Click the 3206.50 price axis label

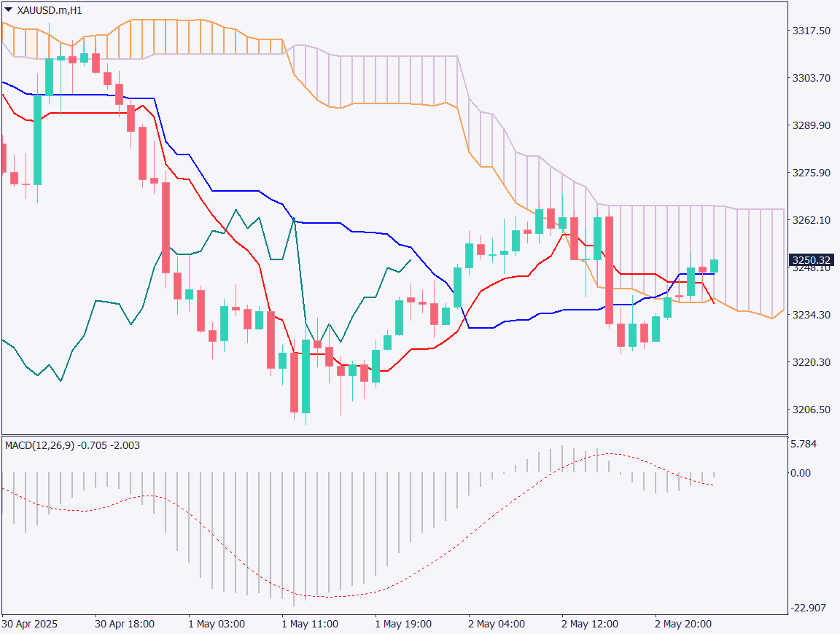(810, 410)
